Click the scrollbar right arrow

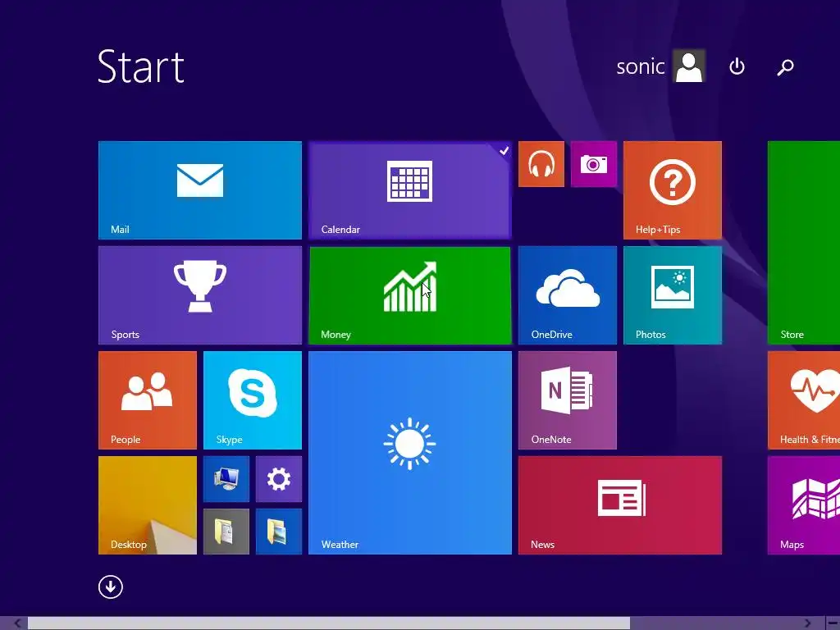point(808,623)
